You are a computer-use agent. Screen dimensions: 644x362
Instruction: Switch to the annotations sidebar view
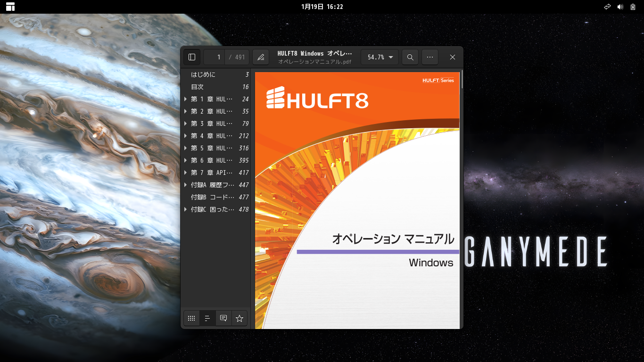(223, 318)
